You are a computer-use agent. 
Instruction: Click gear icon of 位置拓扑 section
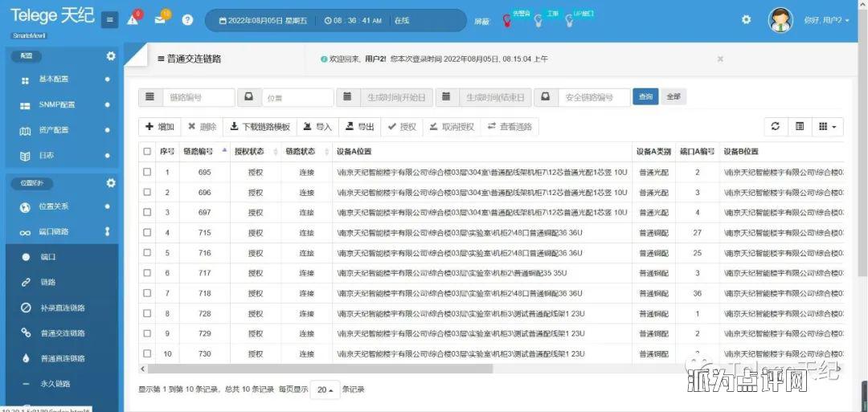coord(111,182)
